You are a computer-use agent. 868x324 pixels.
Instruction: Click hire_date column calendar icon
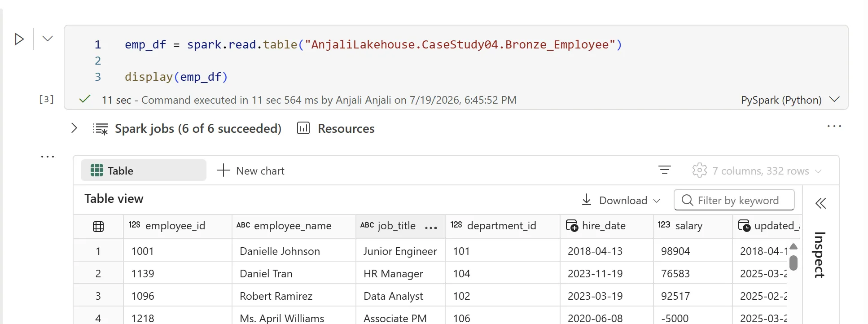tap(572, 226)
